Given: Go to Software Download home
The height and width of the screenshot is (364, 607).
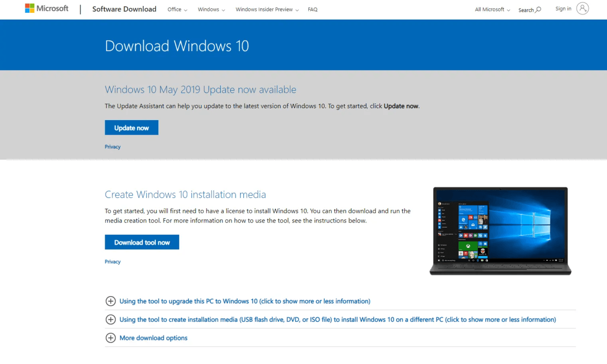Looking at the screenshot, I should (124, 9).
